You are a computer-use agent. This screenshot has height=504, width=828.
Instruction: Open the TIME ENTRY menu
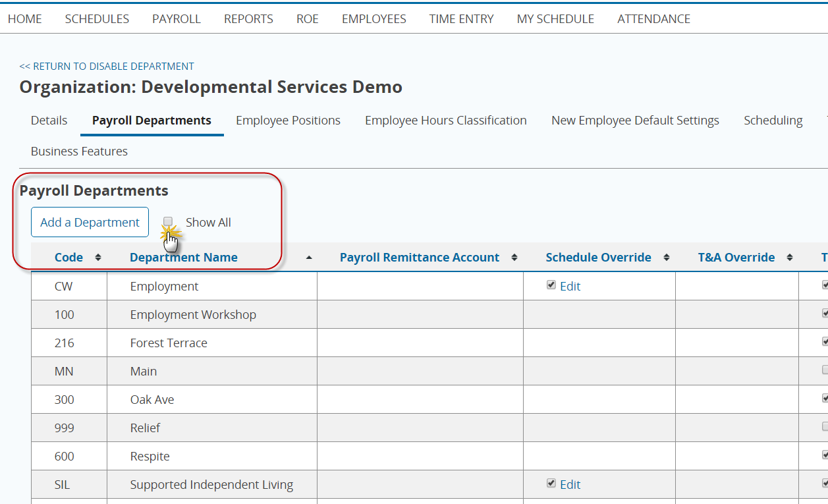(x=461, y=19)
